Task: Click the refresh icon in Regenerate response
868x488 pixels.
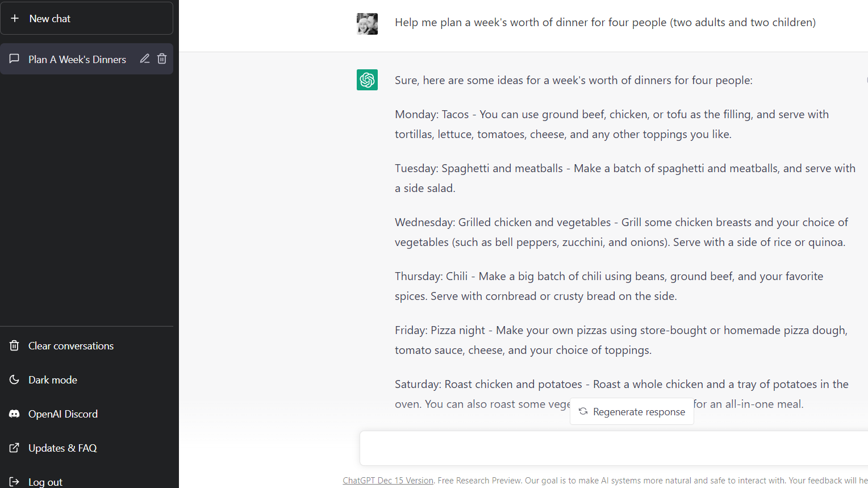Action: pyautogui.click(x=583, y=411)
